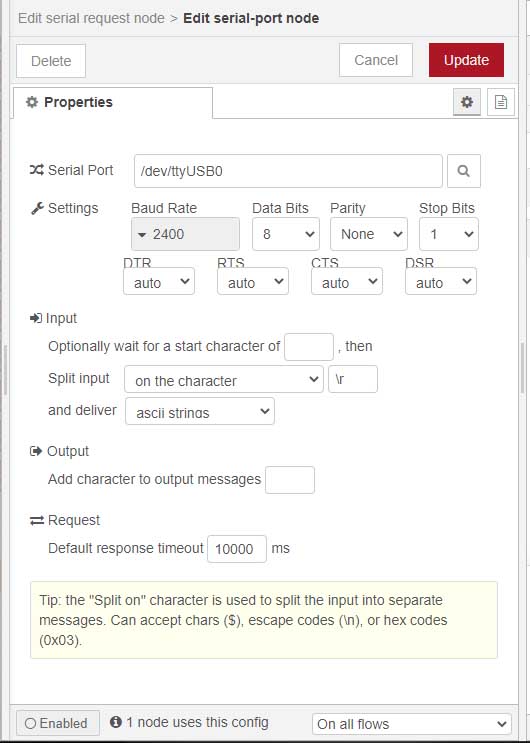Open the 'On all flows' scope dropdown
This screenshot has height=743, width=530.
click(x=412, y=724)
